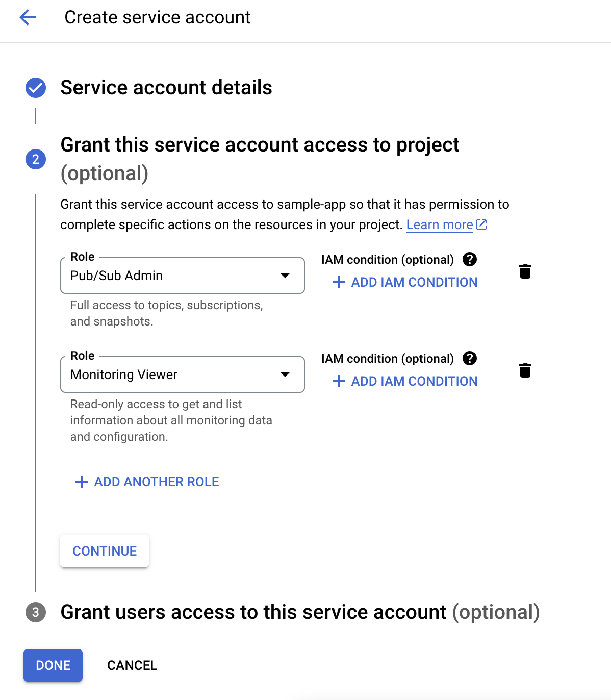Open the Learn more link
Screen dimensions: 611x700
click(x=439, y=225)
